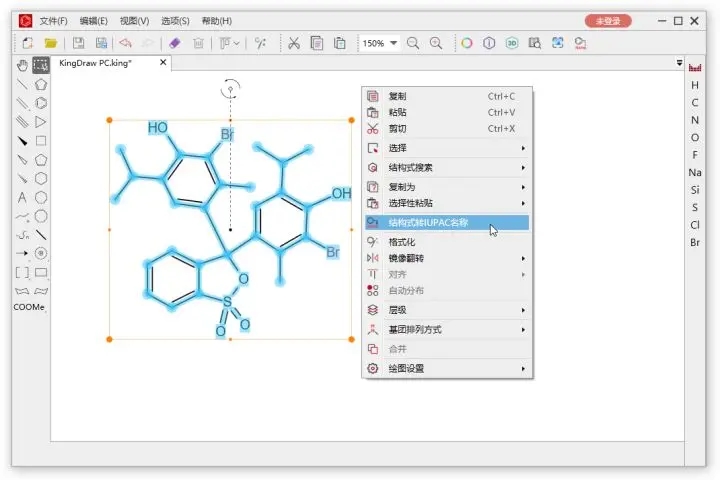Click the scissors cut icon in toolbar
The width and height of the screenshot is (720, 480).
point(293,43)
